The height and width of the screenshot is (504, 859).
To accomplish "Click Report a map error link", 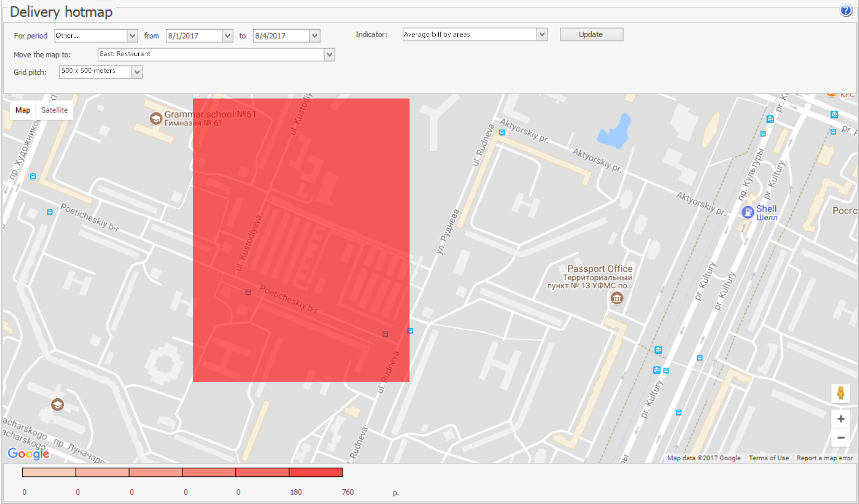I will point(824,458).
